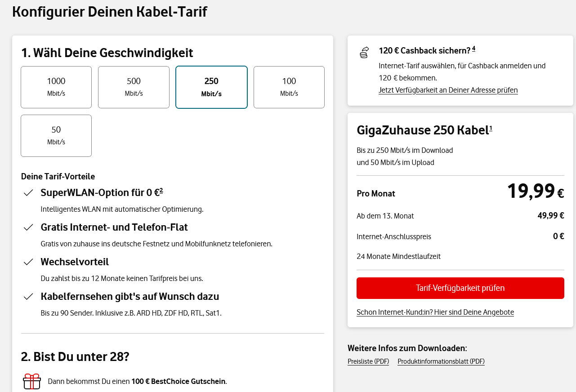Click the Weitere Infos zum Downloaden heading
Screen dimensions: 576x392
(x=407, y=348)
